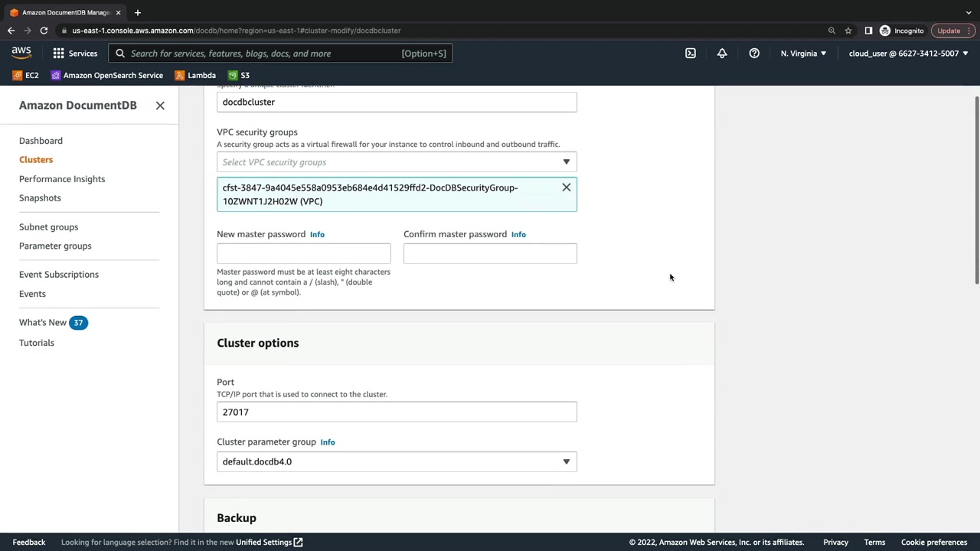
Task: Open the S3 shortcut in favorites bar
Action: point(239,76)
